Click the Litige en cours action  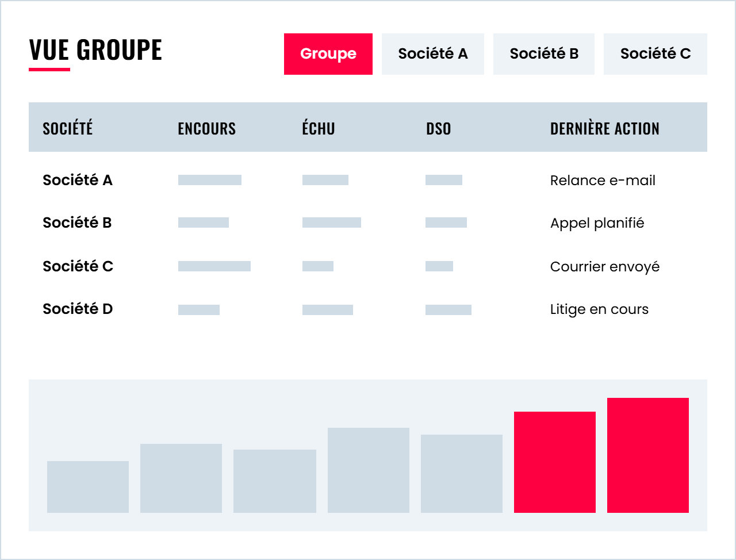tap(599, 309)
